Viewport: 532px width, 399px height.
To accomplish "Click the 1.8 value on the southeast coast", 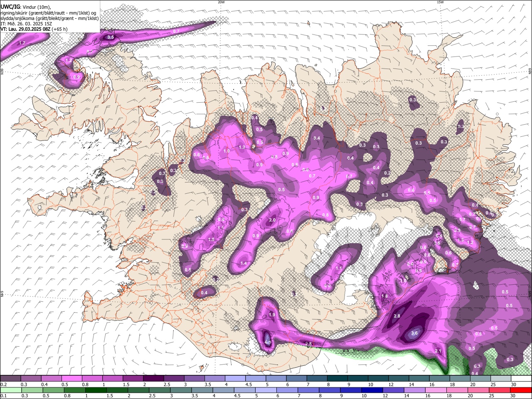I will 384,296.
